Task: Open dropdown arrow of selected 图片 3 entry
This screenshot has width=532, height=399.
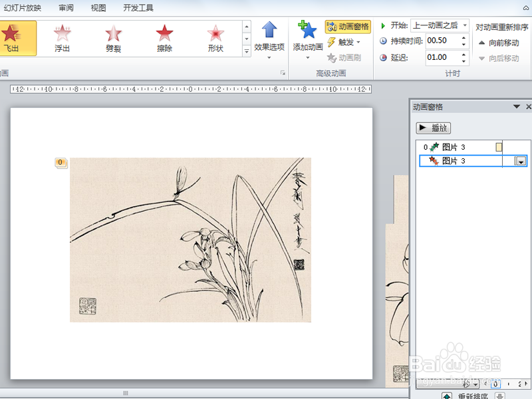Action: pyautogui.click(x=521, y=161)
